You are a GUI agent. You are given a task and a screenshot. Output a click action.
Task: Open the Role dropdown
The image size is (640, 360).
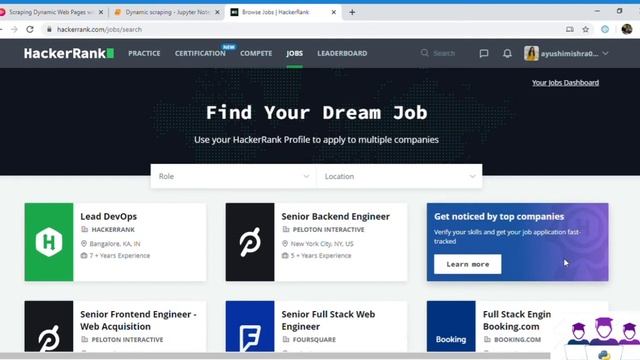[x=233, y=176]
